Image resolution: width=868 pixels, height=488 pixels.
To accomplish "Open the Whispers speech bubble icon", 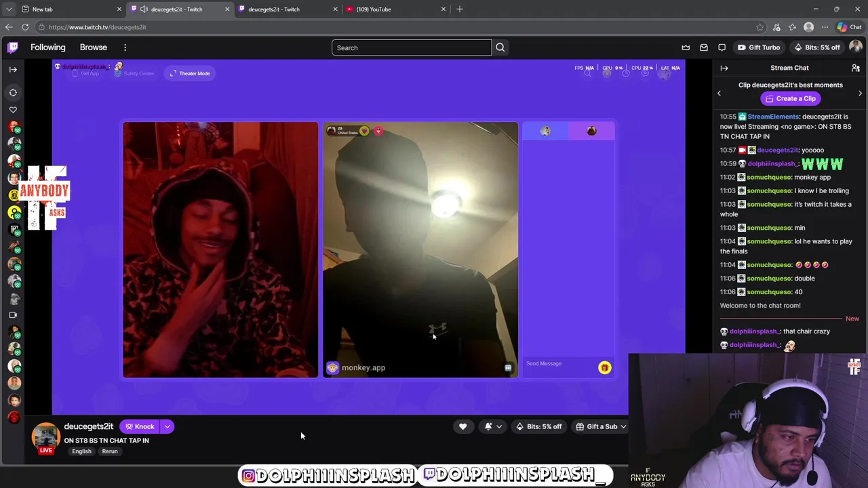I will (x=722, y=47).
